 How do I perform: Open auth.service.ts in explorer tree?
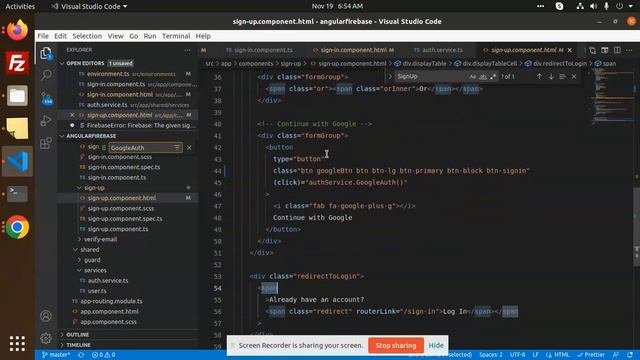point(108,280)
